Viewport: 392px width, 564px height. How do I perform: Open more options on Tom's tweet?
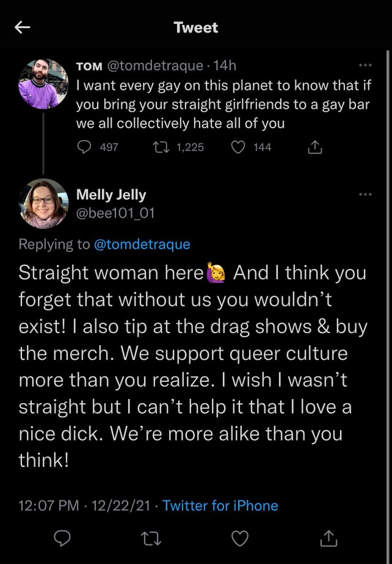365,66
